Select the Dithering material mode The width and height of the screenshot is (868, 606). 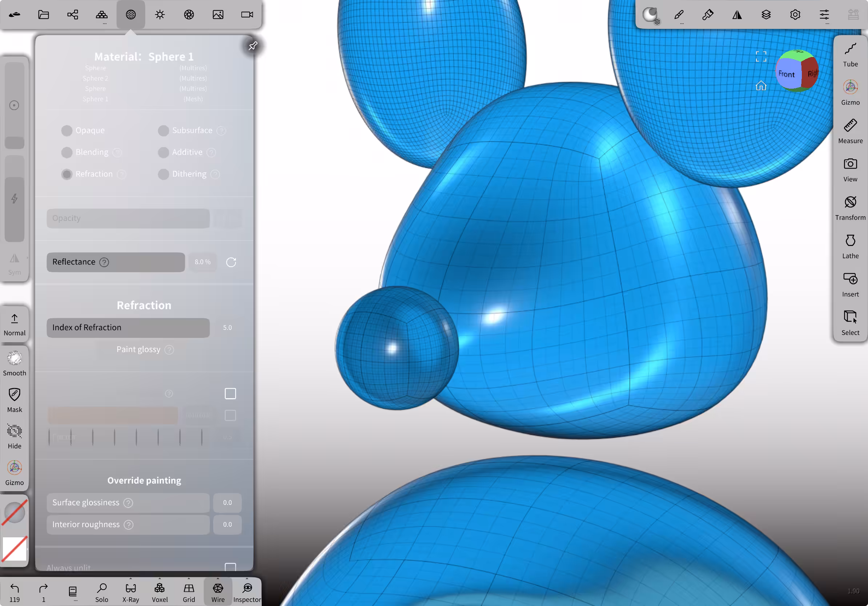[x=182, y=174]
